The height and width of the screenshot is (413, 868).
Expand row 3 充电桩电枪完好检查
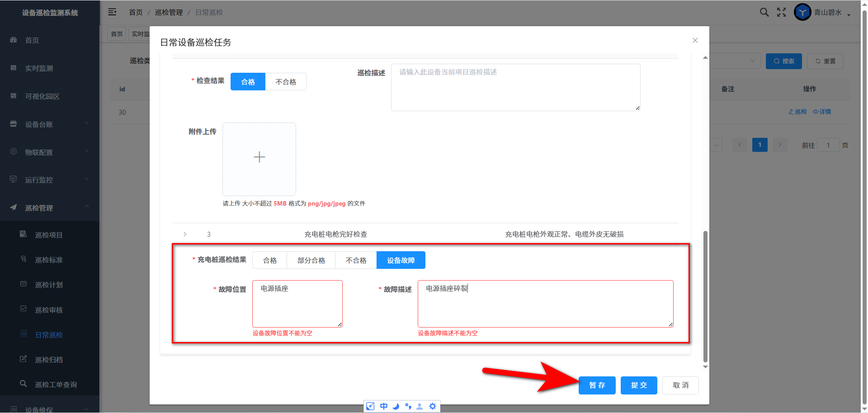185,234
